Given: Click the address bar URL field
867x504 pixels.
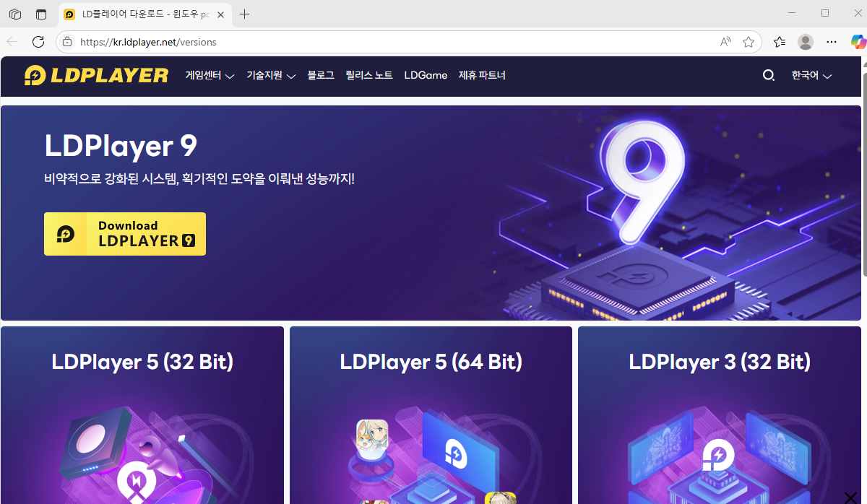Looking at the screenshot, I should (390, 42).
